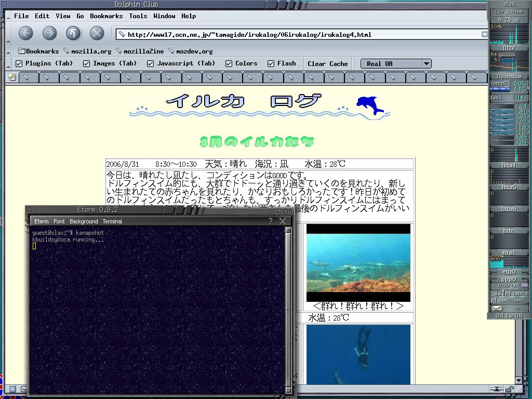Click the Eterm help question mark icon
The width and height of the screenshot is (532, 399).
[270, 221]
